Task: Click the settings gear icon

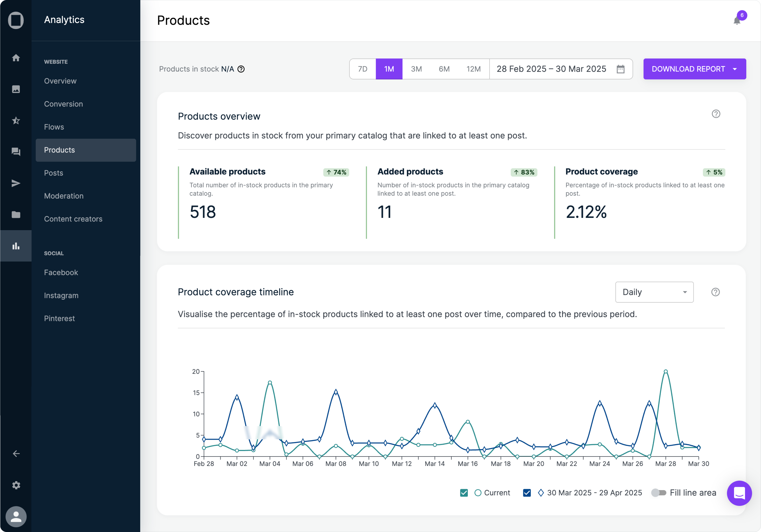Action: [x=16, y=485]
